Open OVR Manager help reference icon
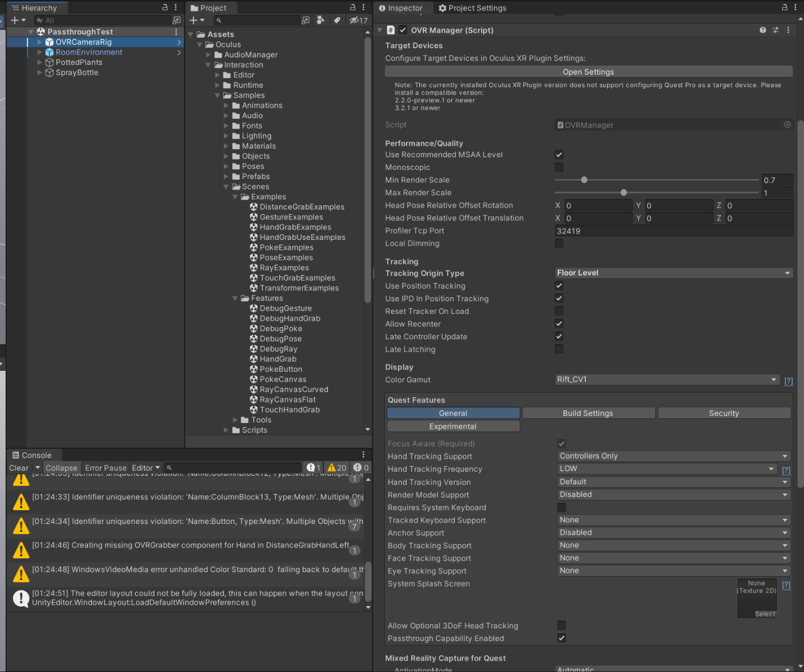The image size is (804, 672). 763,30
